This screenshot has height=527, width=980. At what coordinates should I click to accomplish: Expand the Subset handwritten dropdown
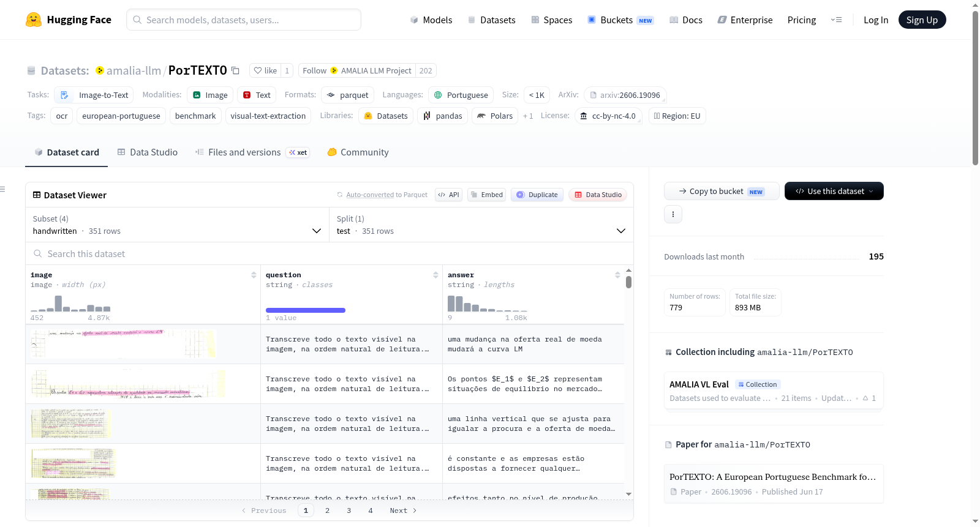(177, 225)
